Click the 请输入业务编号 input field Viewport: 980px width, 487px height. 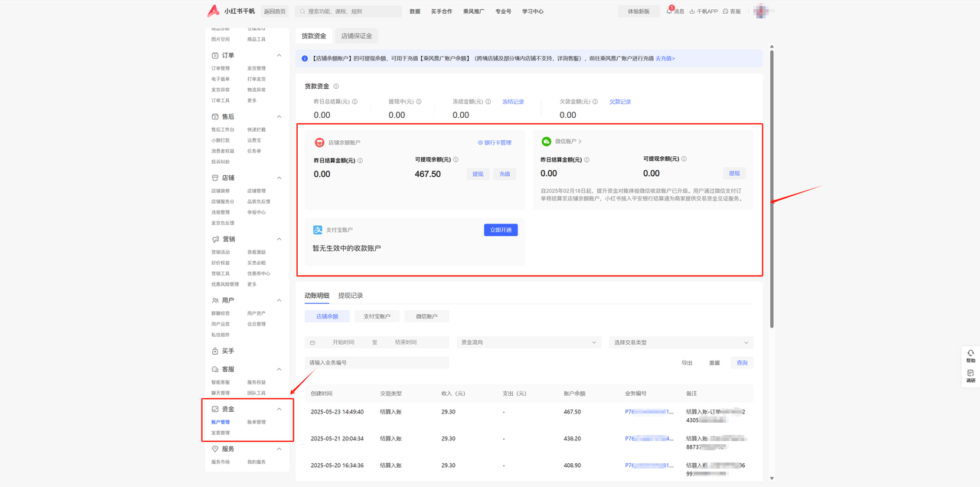click(x=377, y=363)
